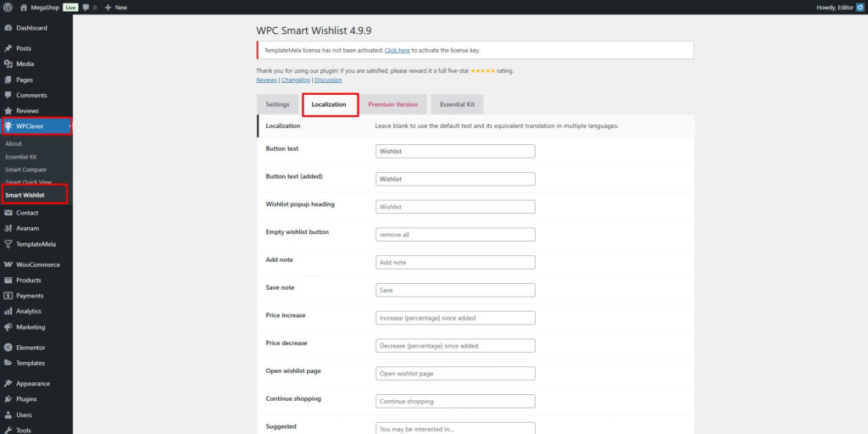Image resolution: width=868 pixels, height=434 pixels.
Task: Click the Dashboard gauge icon
Action: point(8,28)
